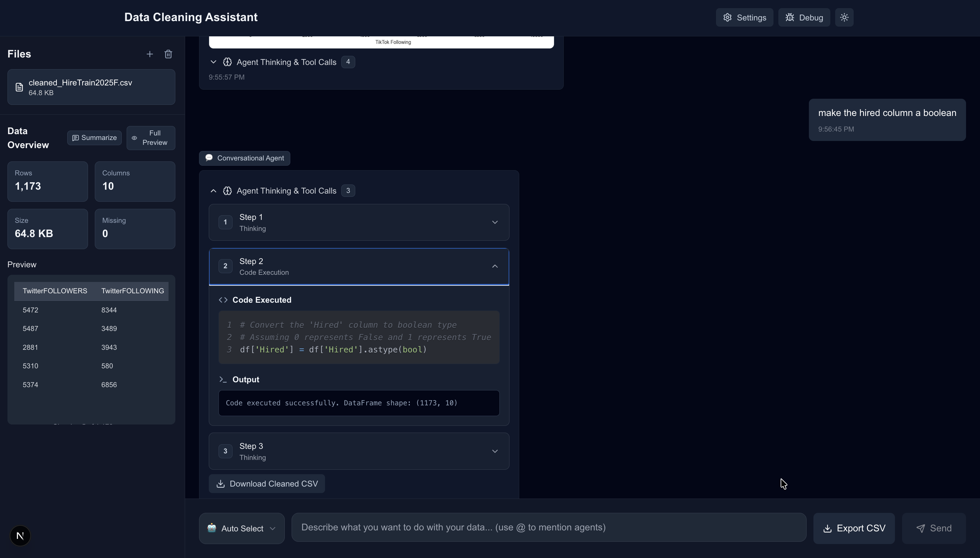The height and width of the screenshot is (558, 980).
Task: Click the Export CSV button
Action: (x=854, y=528)
